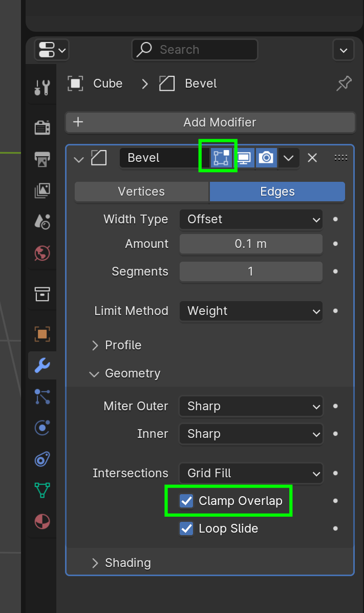Screen dimensions: 364x613
Task: Select the Render properties tab
Action: coord(42,127)
